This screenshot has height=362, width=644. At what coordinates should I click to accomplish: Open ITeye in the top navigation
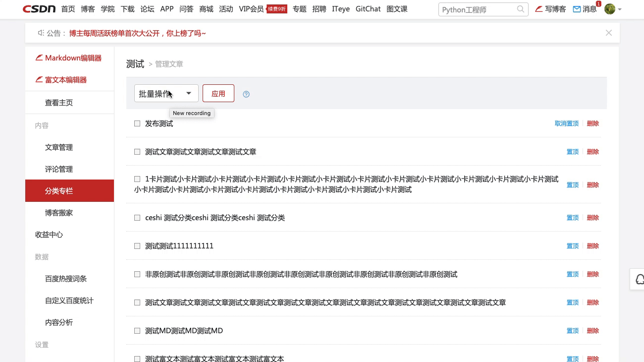[341, 9]
